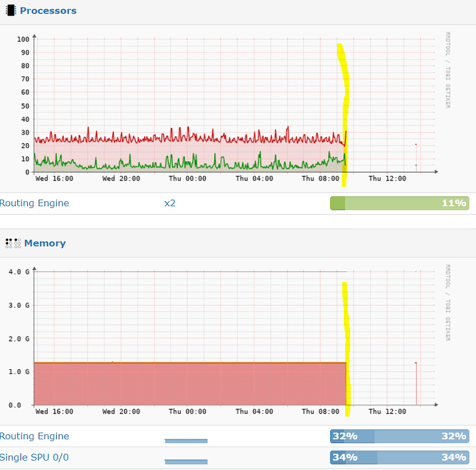This screenshot has width=476, height=470.
Task: Click the Thu 08:00 label on Processors graph
Action: (321, 179)
